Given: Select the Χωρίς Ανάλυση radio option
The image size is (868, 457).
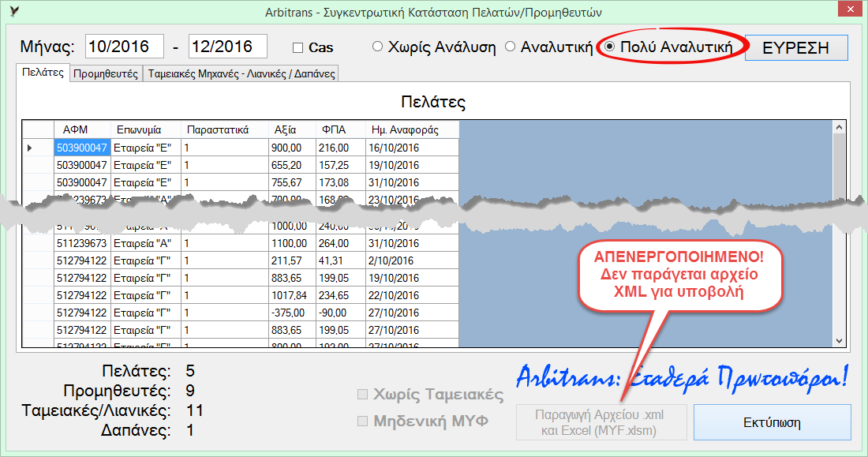Looking at the screenshot, I should tap(377, 47).
